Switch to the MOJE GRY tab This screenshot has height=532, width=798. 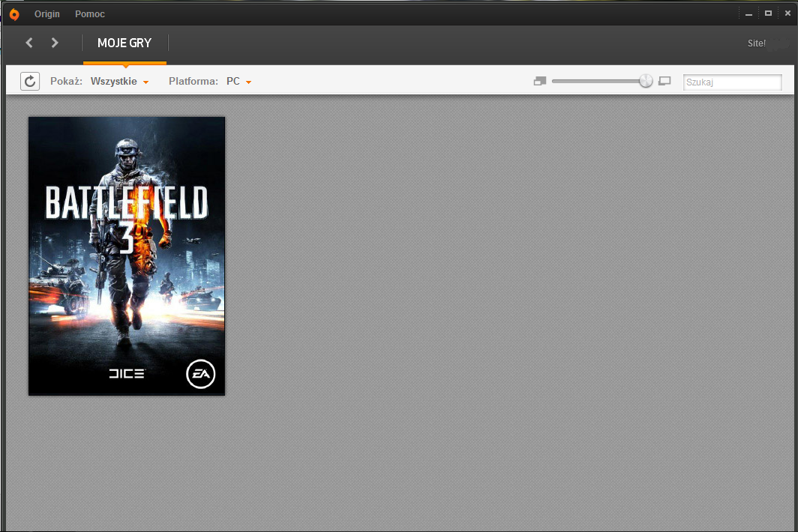[x=124, y=43]
